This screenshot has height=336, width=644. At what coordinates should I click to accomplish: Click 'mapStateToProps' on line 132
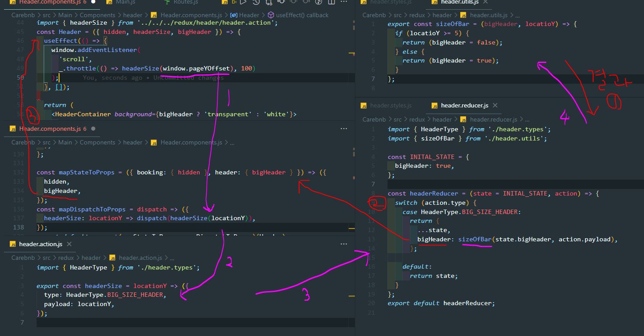pos(86,172)
